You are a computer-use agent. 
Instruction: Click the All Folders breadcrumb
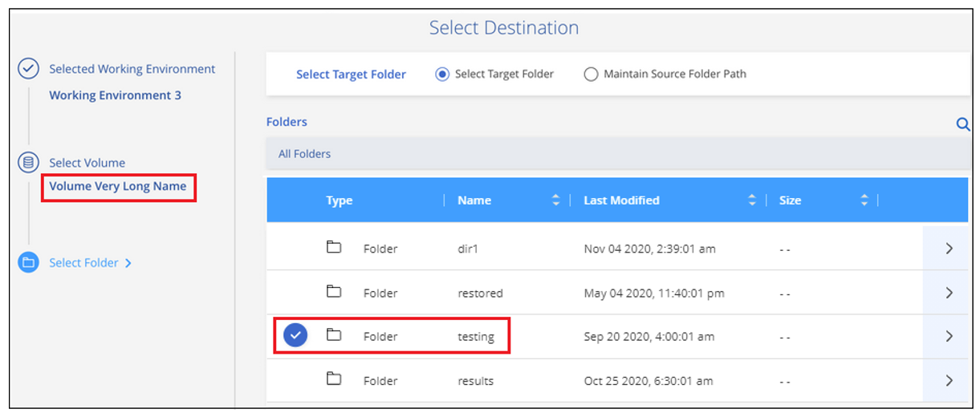pyautogui.click(x=304, y=153)
